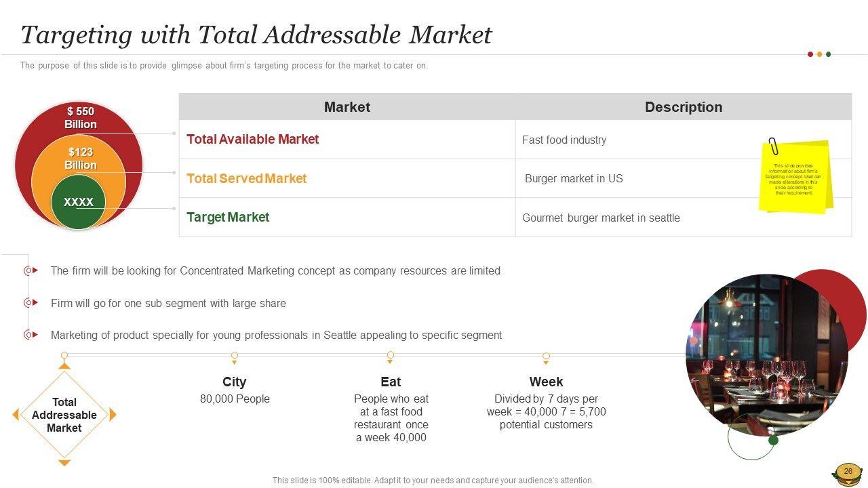Click the right arrow beside Total Addressable Market diamond
Screen dimensions: 868x488
coord(113,415)
